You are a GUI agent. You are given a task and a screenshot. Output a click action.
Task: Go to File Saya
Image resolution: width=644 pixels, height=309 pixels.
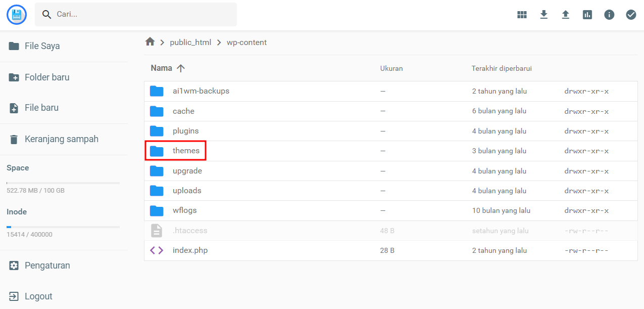coord(42,46)
